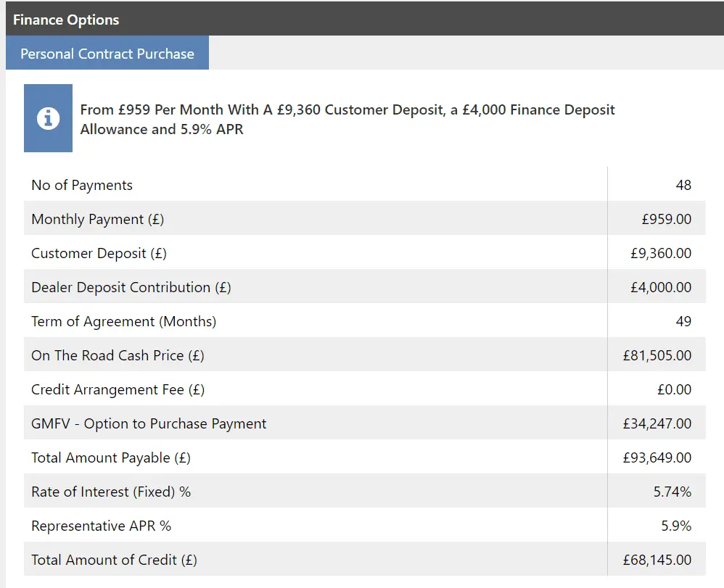
Task: Click the Customer Deposit (£) row label
Action: [99, 253]
